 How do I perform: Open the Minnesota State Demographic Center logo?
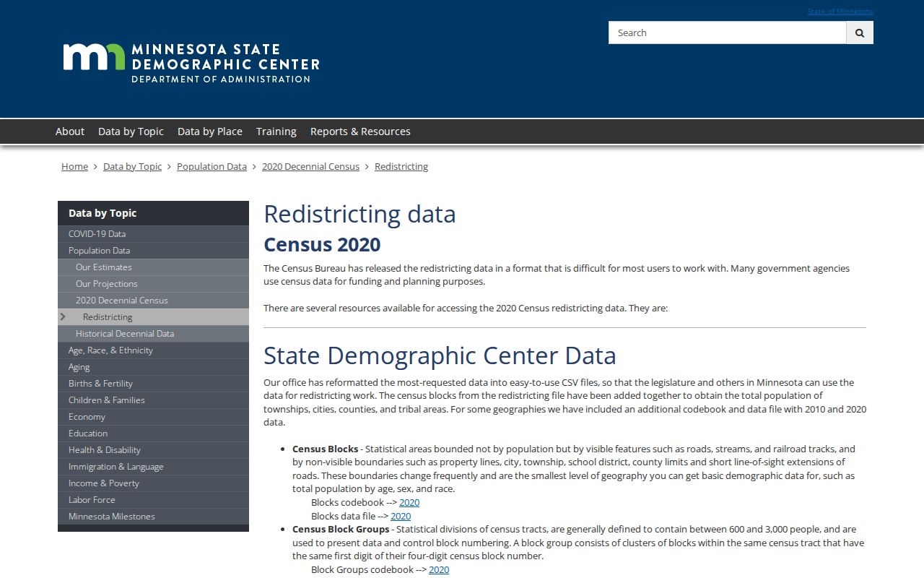191,63
